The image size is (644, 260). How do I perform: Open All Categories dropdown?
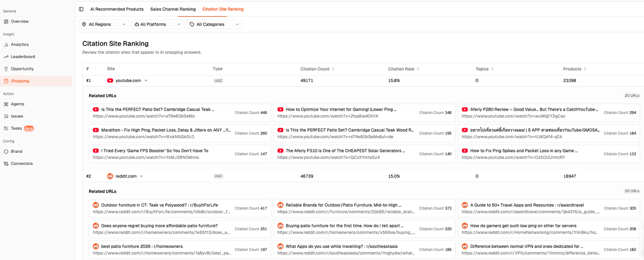click(x=215, y=24)
